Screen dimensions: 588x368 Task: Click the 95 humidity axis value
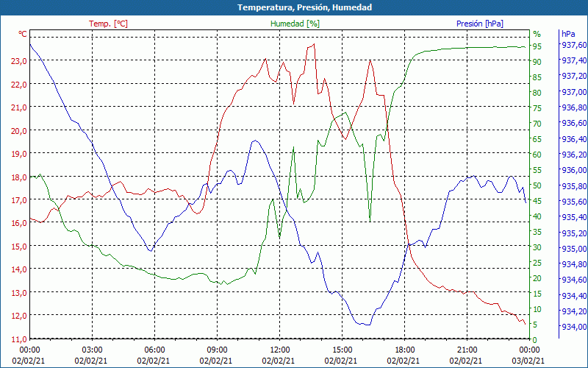point(537,46)
